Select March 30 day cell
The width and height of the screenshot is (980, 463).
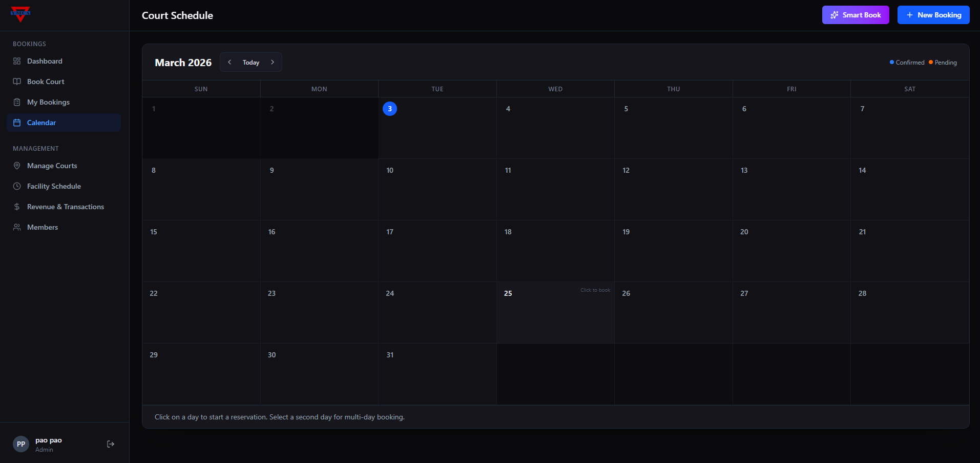click(319, 374)
